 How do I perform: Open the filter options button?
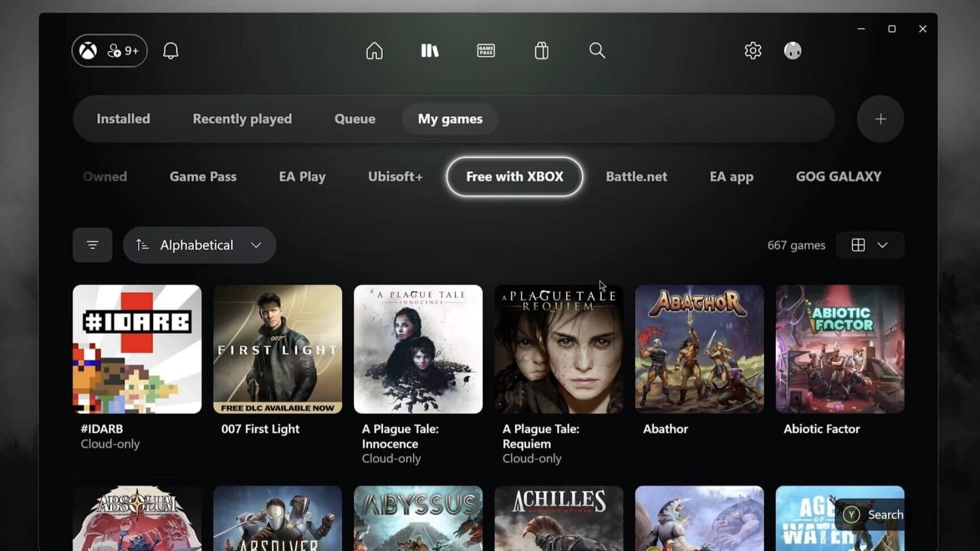pyautogui.click(x=92, y=245)
